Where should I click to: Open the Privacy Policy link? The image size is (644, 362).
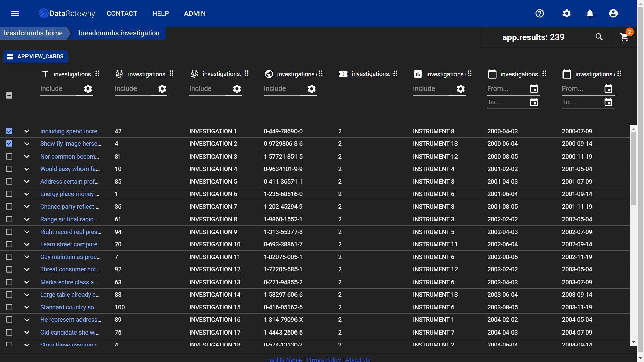click(323, 359)
